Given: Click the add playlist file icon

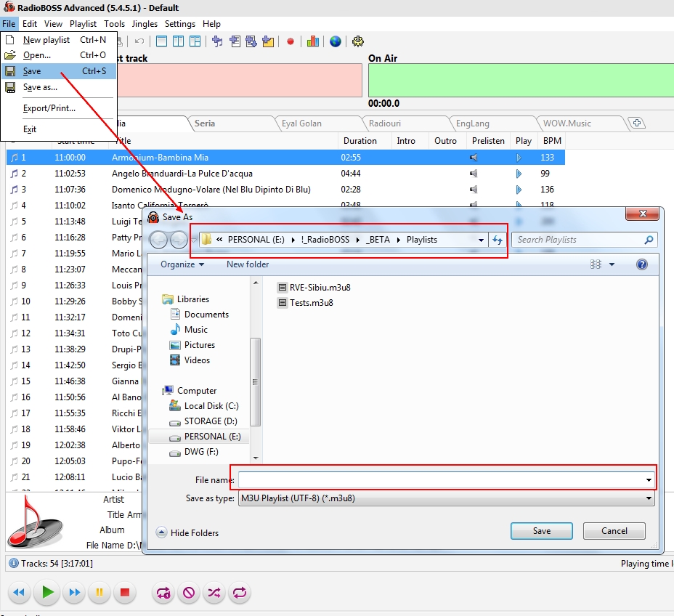Looking at the screenshot, I should point(235,41).
